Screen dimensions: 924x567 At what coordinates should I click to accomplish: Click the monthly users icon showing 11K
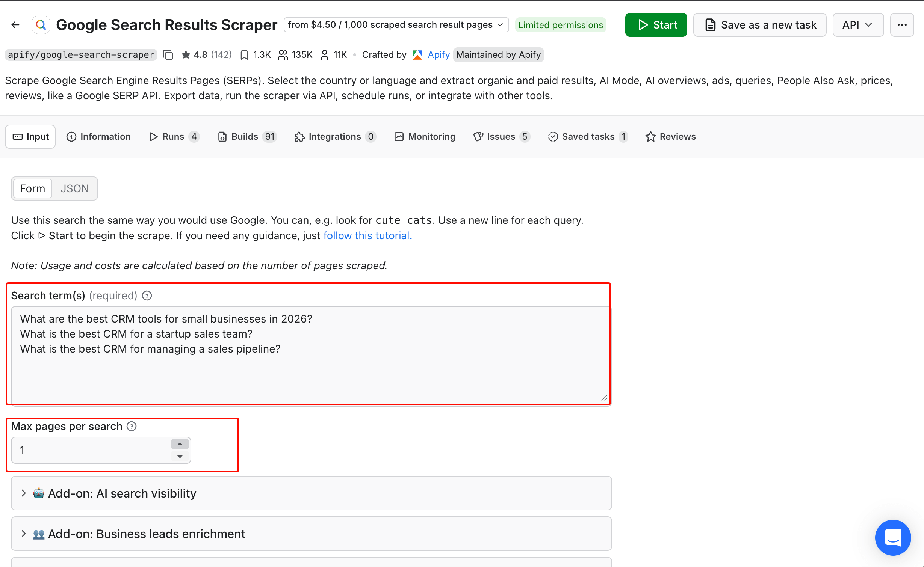(x=325, y=55)
